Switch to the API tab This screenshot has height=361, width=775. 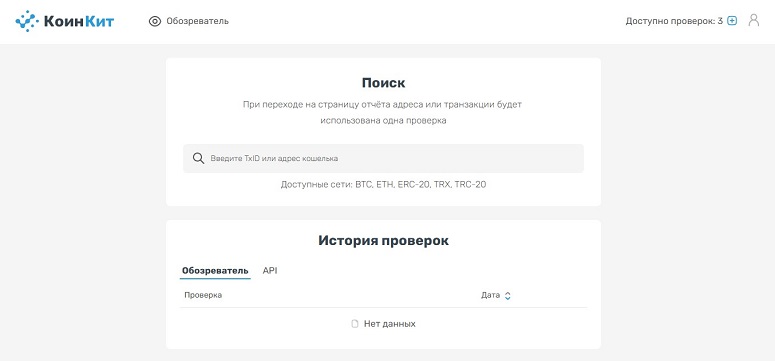270,271
